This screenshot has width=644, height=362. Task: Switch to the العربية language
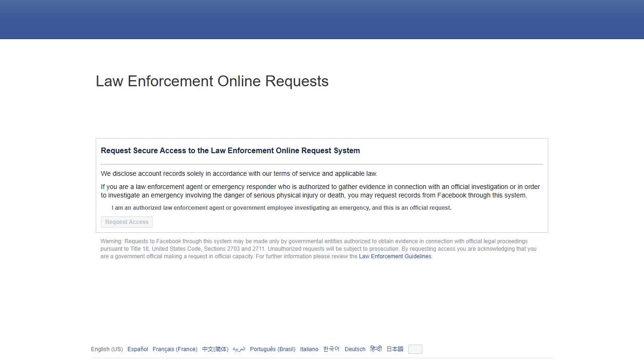239,349
